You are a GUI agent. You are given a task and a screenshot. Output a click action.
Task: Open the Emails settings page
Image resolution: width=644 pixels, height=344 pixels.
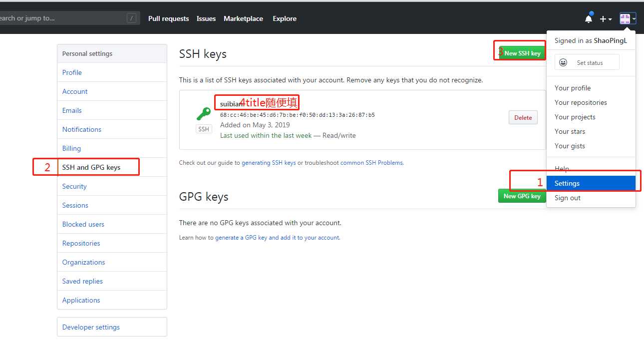click(x=112, y=110)
